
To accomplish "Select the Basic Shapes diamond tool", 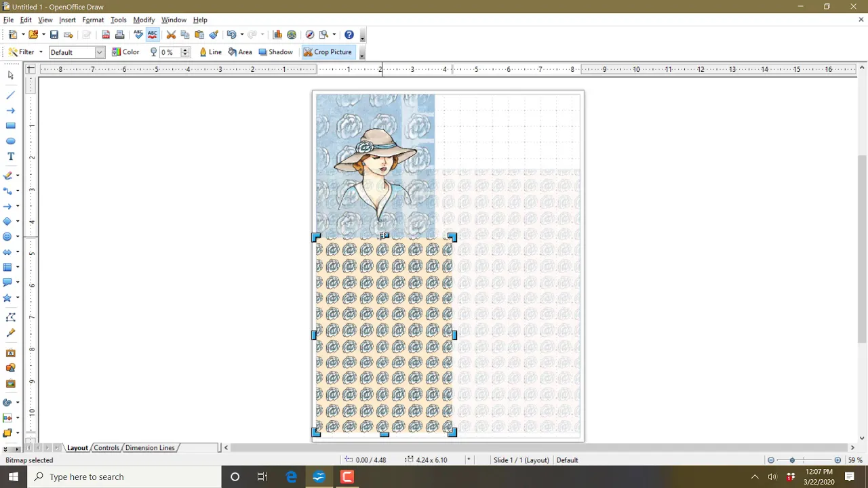I will click(x=8, y=222).
